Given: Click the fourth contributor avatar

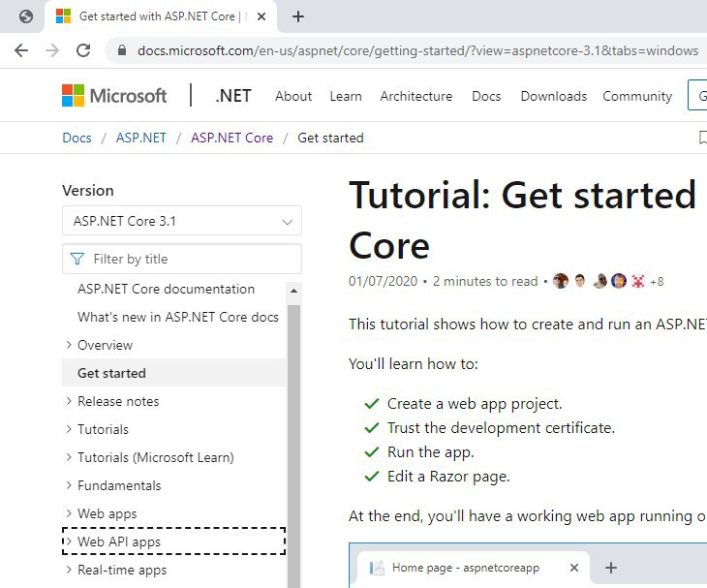Looking at the screenshot, I should click(x=619, y=281).
